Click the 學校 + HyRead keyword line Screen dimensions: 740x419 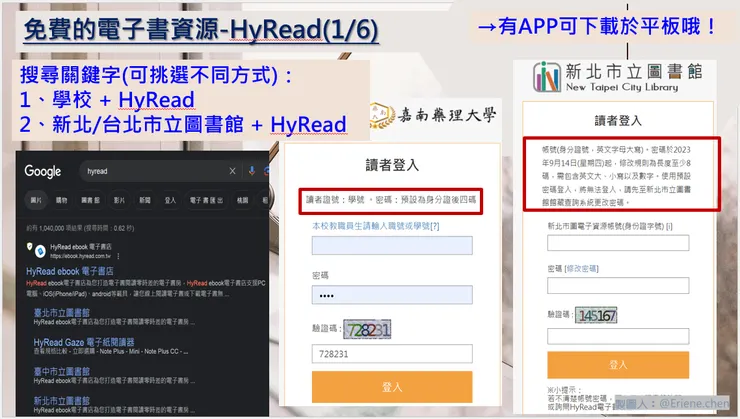click(x=107, y=100)
